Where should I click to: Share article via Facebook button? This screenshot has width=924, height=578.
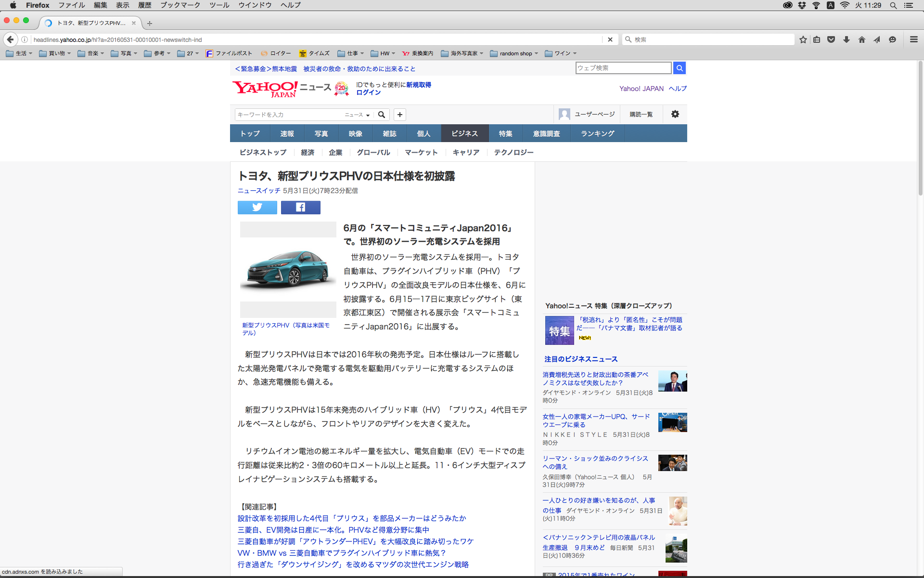[x=300, y=207]
